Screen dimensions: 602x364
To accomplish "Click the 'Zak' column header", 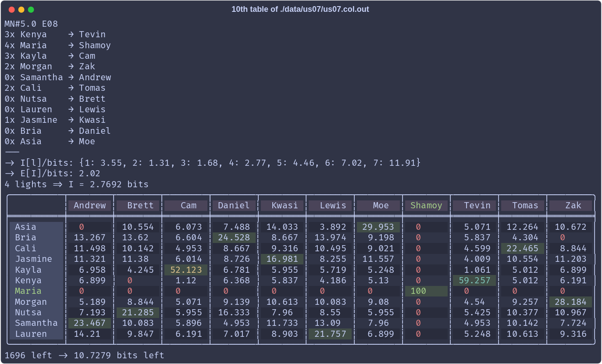I will (x=570, y=205).
